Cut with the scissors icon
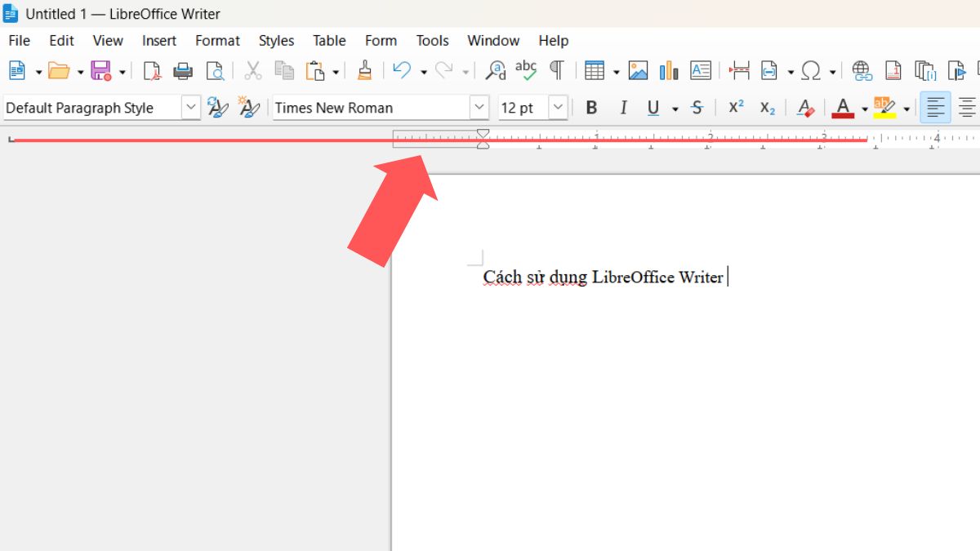980x551 pixels. [253, 71]
